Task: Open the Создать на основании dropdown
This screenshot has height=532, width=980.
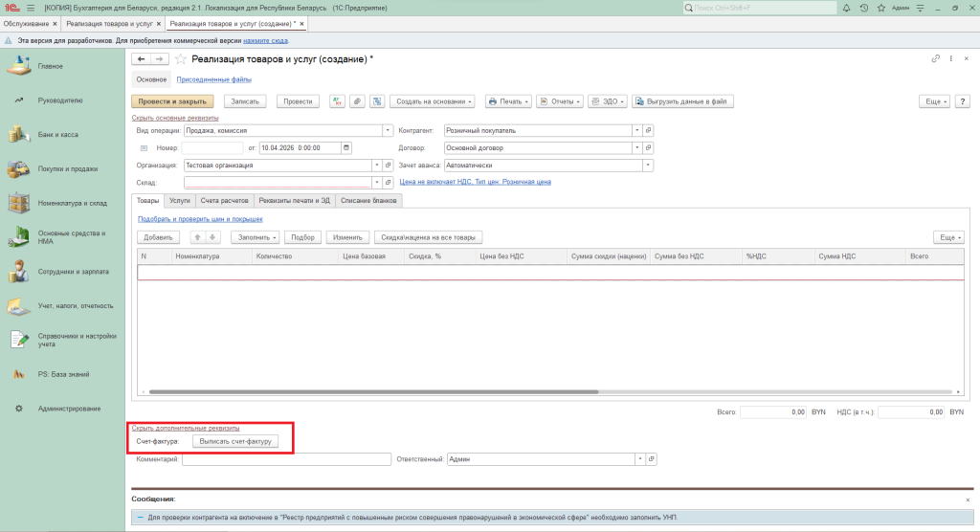Action: click(434, 100)
